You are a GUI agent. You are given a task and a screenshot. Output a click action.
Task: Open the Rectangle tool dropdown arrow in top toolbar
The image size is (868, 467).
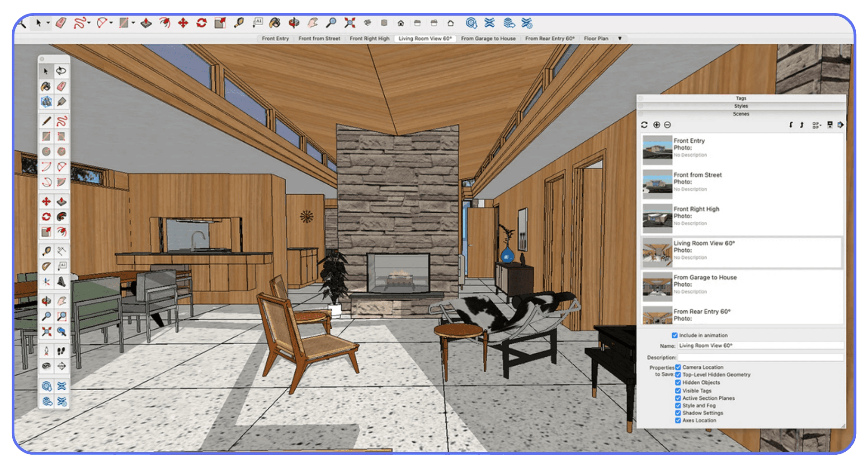coord(133,23)
